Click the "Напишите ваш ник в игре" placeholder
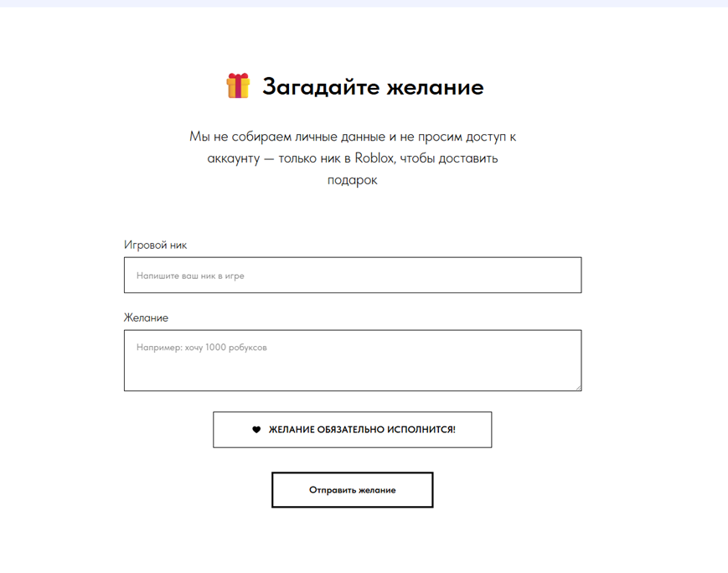This screenshot has width=728, height=573. coord(190,276)
